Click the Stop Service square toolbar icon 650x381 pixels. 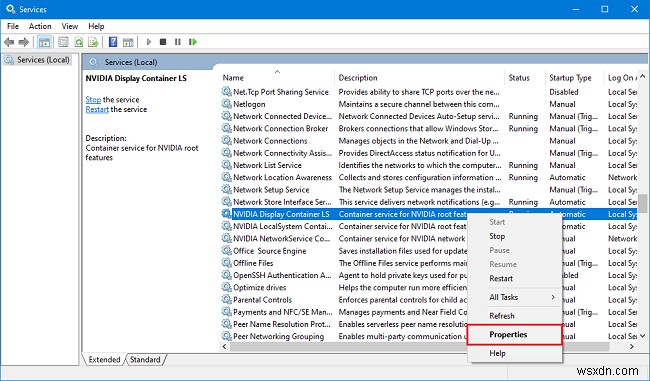point(163,42)
